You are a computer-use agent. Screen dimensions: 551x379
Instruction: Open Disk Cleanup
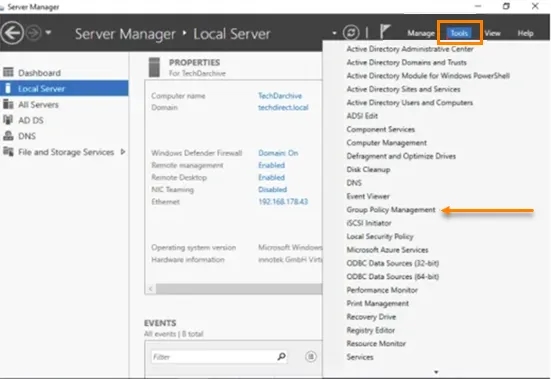[x=368, y=169]
